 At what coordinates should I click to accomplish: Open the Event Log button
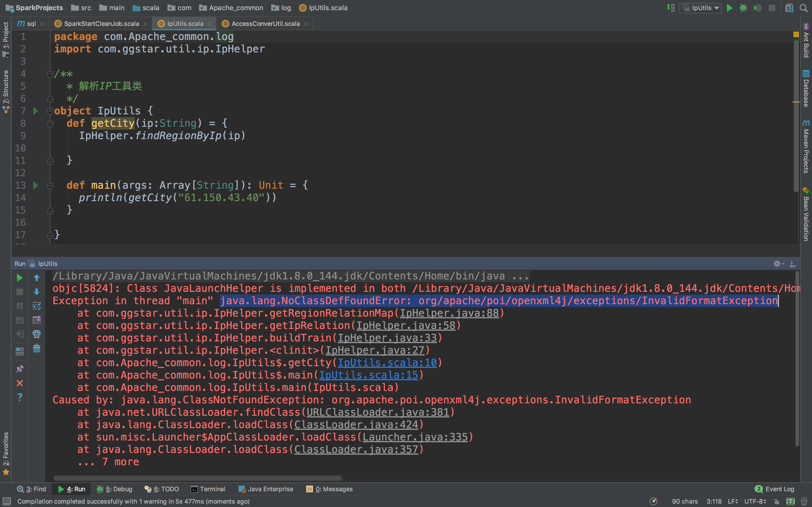click(775, 489)
